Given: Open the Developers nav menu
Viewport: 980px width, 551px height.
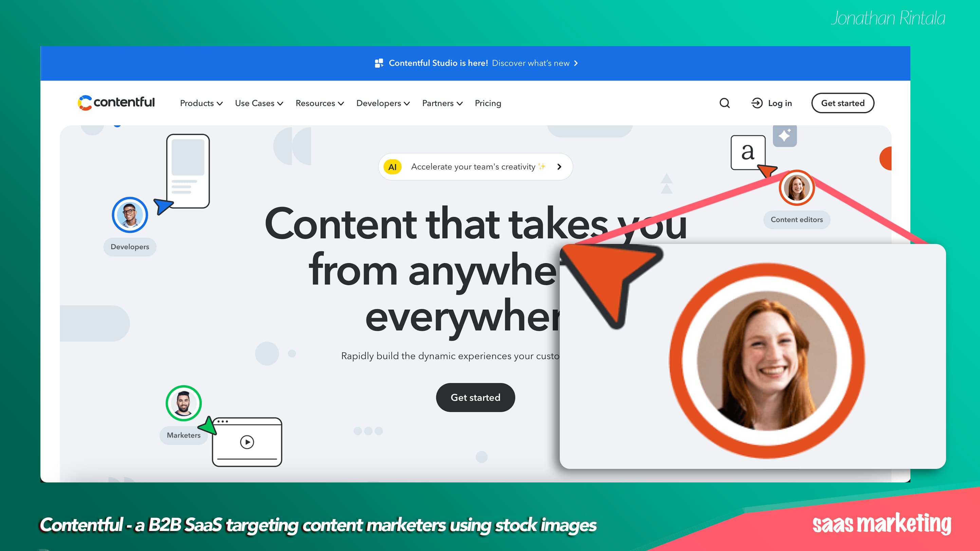Looking at the screenshot, I should (x=383, y=103).
